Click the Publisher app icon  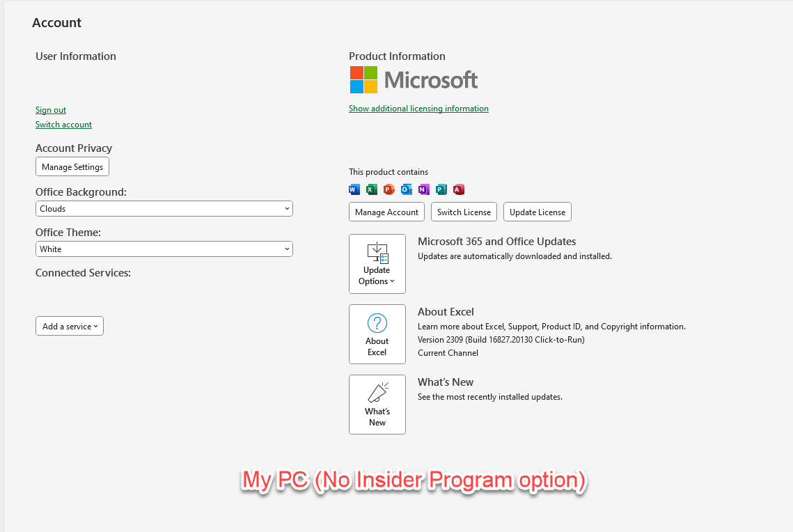(441, 189)
